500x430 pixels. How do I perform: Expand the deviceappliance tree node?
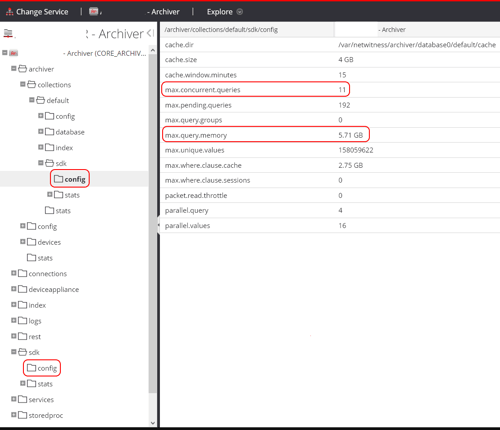tap(14, 289)
